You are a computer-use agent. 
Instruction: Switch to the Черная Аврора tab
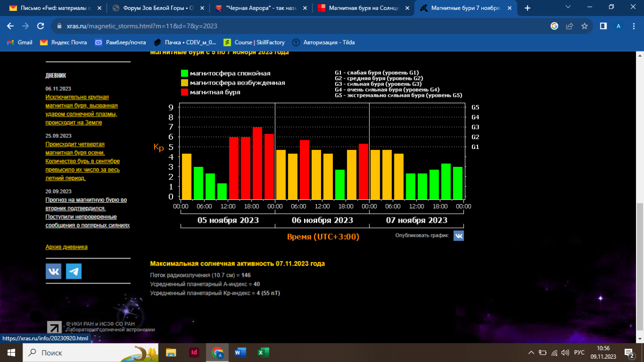pyautogui.click(x=261, y=8)
